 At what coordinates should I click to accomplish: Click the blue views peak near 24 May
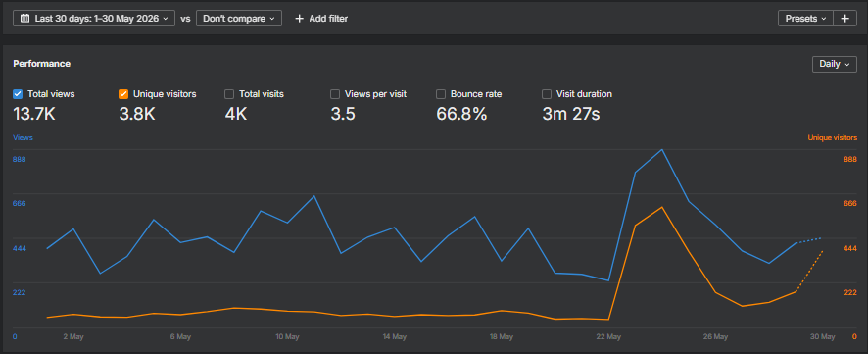[x=661, y=150]
